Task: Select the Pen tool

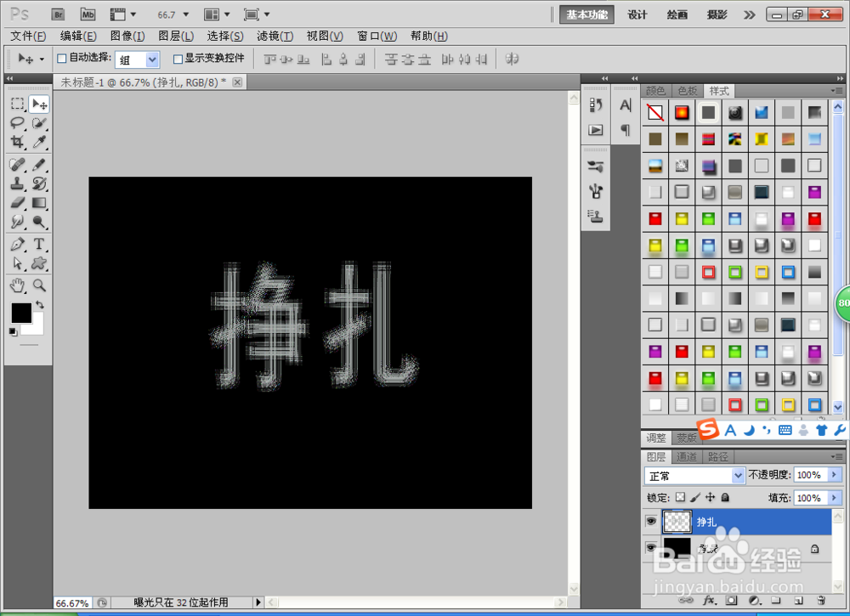Action: [17, 245]
